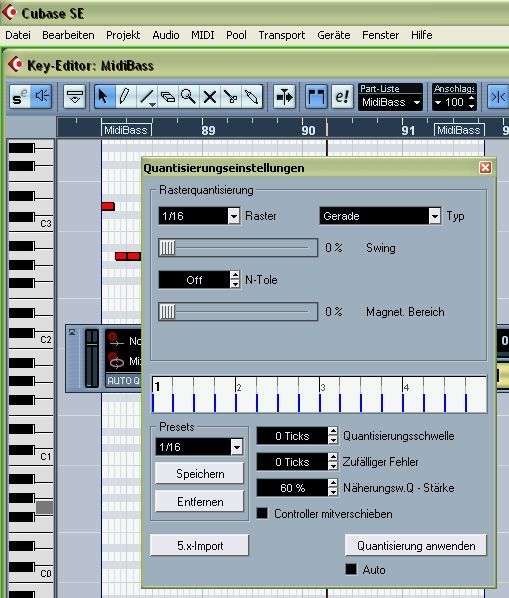Open the Typ Gerade dropdown
509x598 pixels.
434,216
